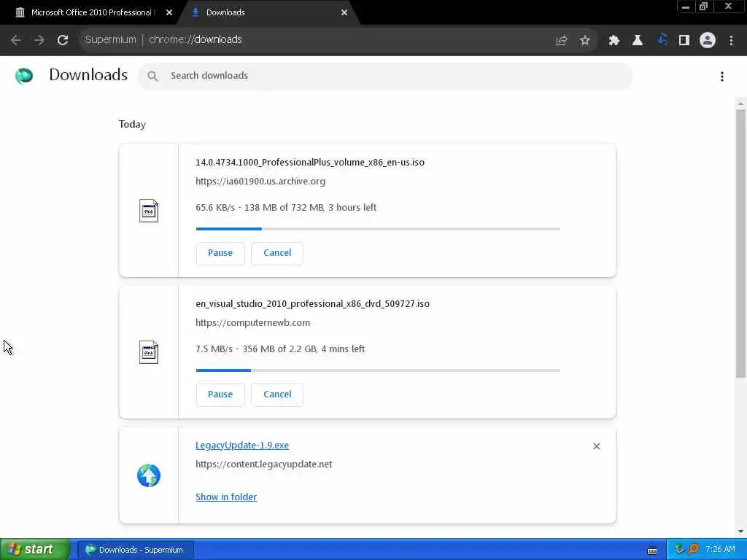Open the profile avatar menu

click(x=708, y=41)
